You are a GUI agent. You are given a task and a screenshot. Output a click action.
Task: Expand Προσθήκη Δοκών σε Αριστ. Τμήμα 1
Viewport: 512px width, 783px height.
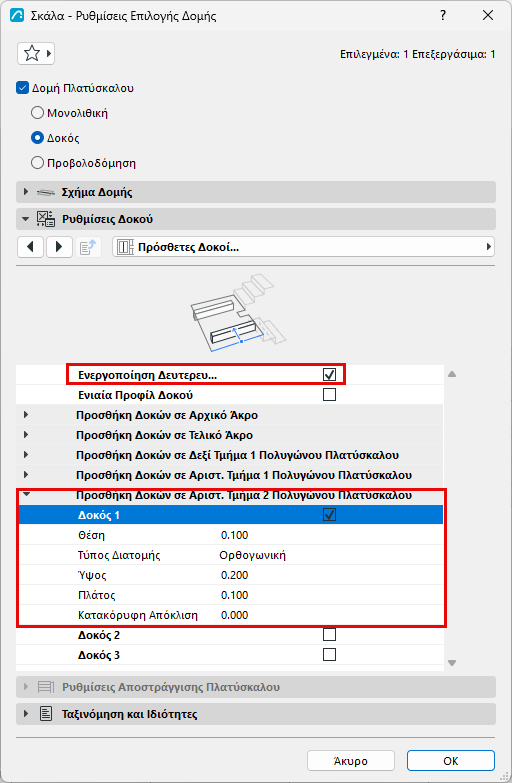[x=25, y=474]
